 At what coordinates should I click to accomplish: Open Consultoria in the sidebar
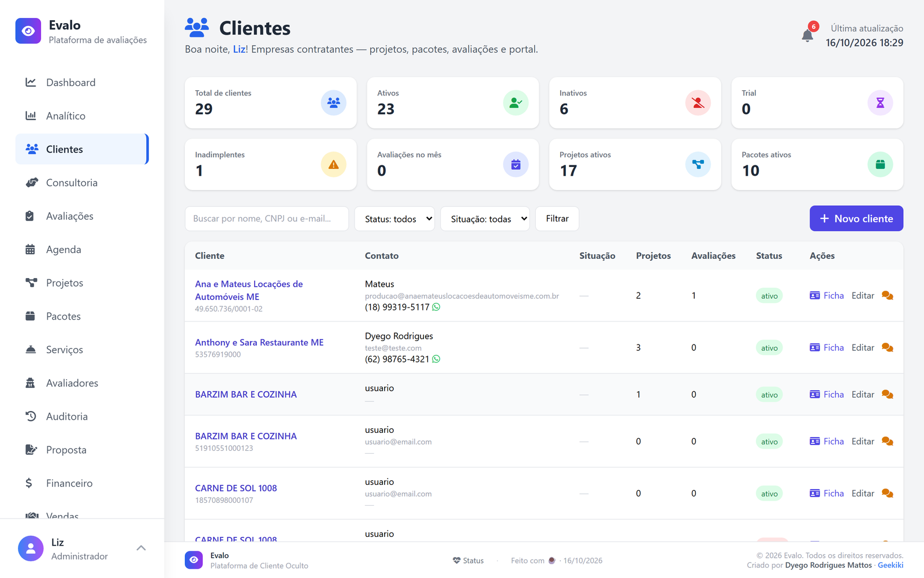[82, 183]
